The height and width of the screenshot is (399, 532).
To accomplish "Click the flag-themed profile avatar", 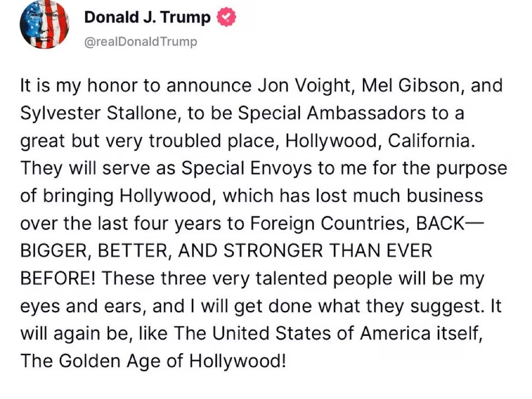I will click(x=45, y=25).
